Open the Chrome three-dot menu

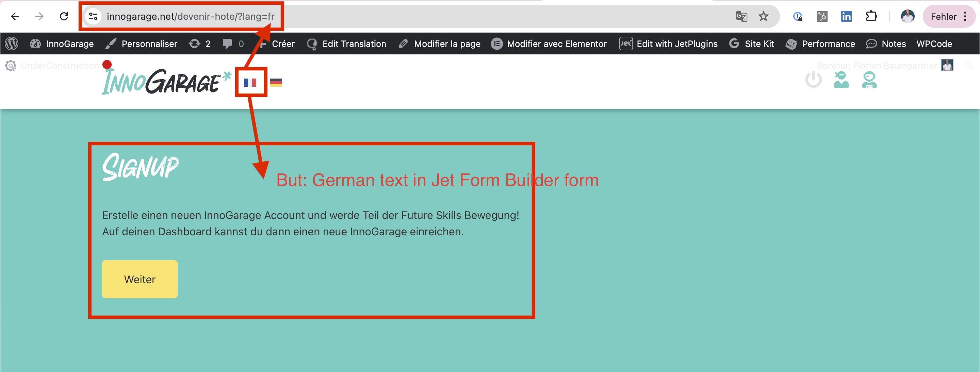click(965, 16)
